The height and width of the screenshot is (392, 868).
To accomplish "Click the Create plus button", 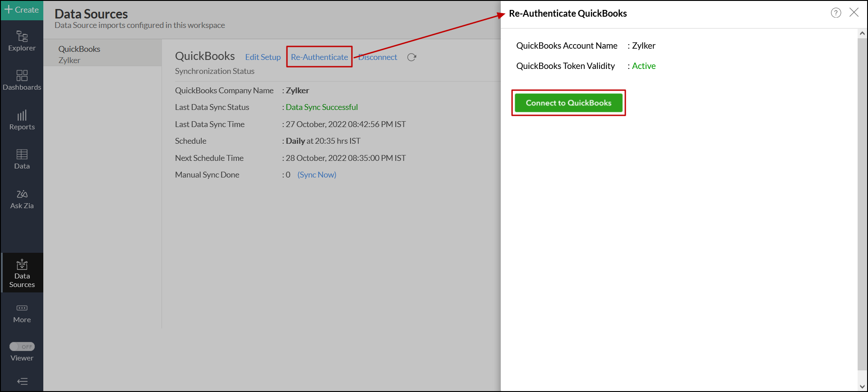I will pos(22,10).
